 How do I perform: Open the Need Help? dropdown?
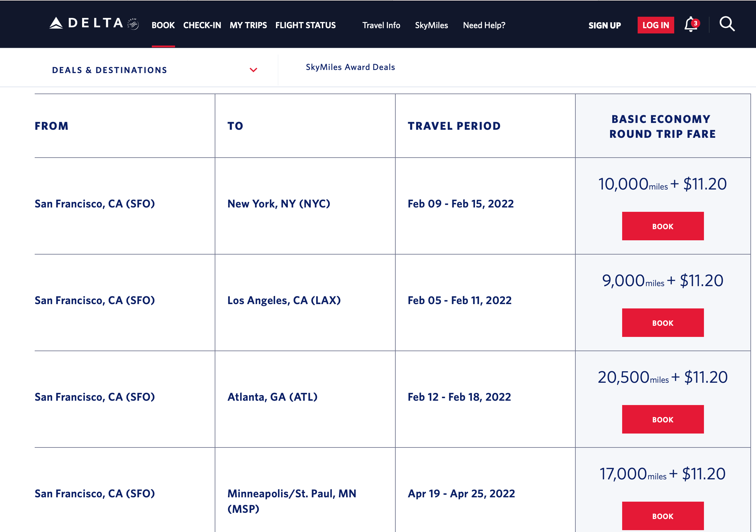[x=484, y=25]
